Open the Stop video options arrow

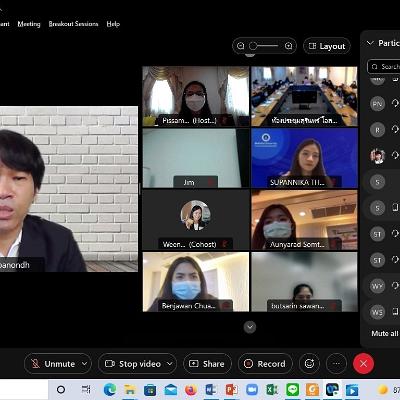(170, 364)
